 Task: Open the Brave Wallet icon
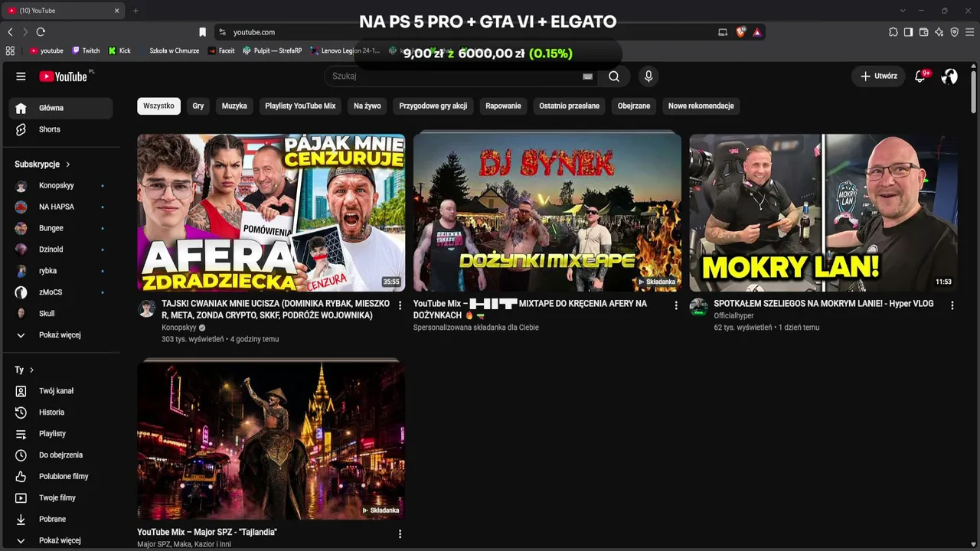point(923,32)
